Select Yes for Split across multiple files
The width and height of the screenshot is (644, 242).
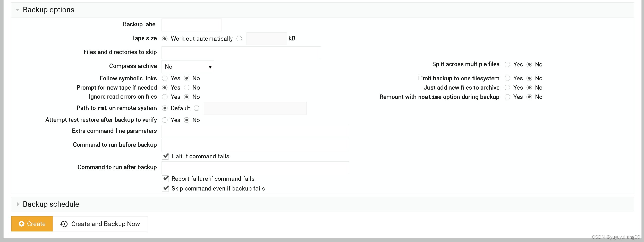click(x=507, y=64)
